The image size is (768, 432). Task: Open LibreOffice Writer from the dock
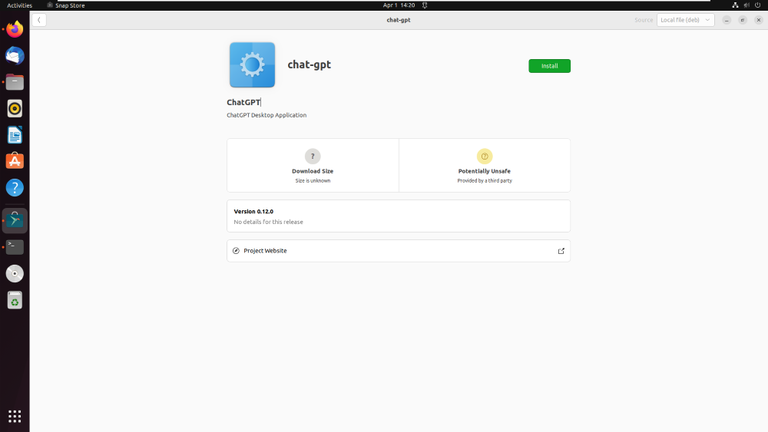pos(15,135)
